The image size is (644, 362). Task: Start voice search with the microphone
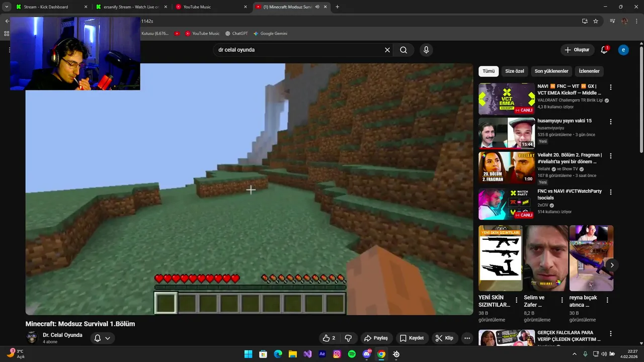[426, 50]
